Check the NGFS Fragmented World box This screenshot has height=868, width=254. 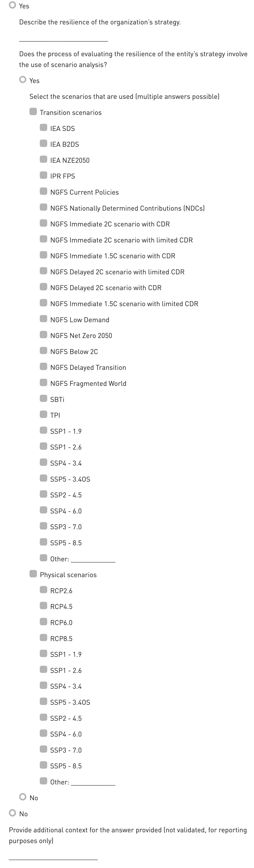click(44, 383)
